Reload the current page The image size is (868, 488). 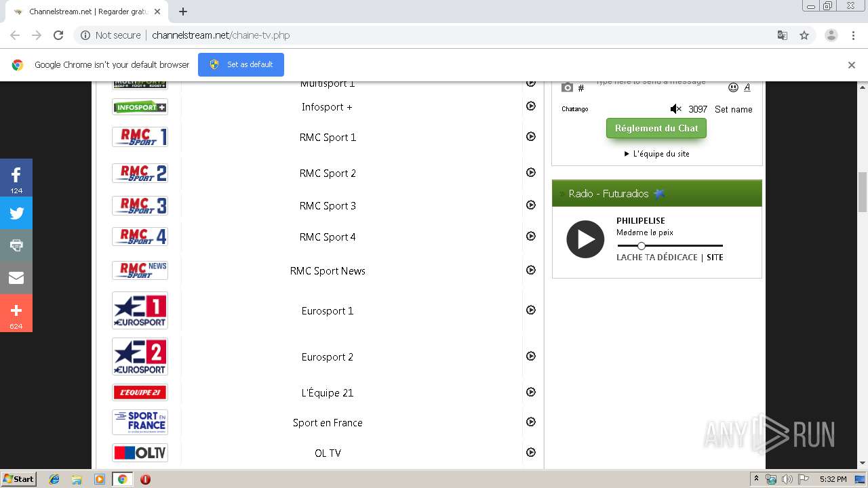pyautogui.click(x=58, y=35)
